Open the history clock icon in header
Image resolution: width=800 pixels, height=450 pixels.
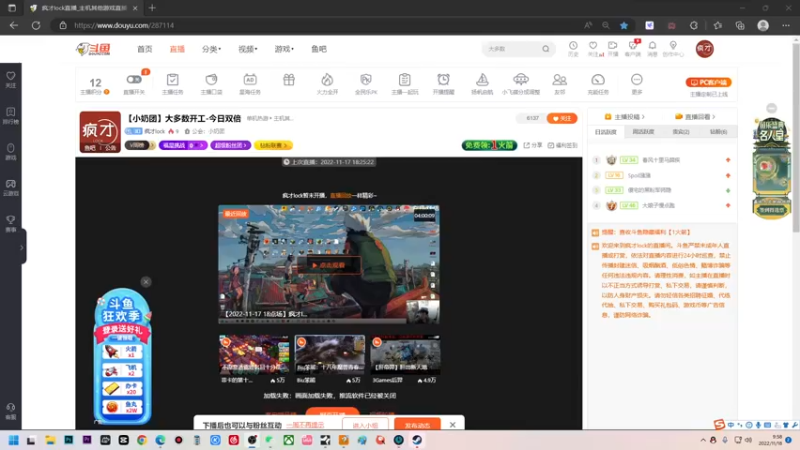573,46
